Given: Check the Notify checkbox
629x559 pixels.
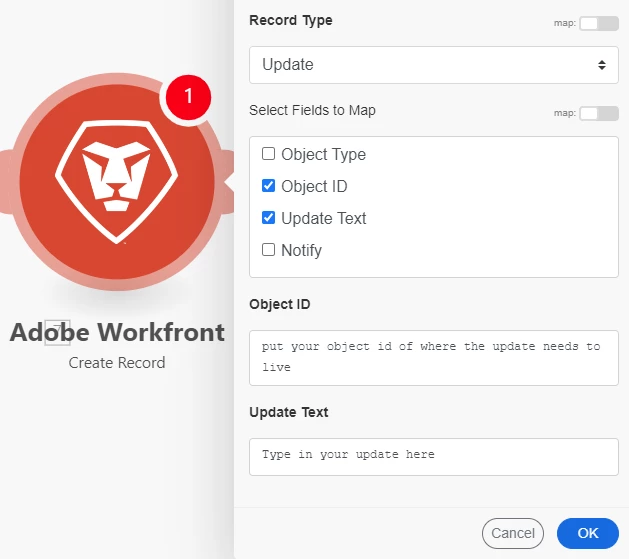Looking at the screenshot, I should click(x=268, y=250).
